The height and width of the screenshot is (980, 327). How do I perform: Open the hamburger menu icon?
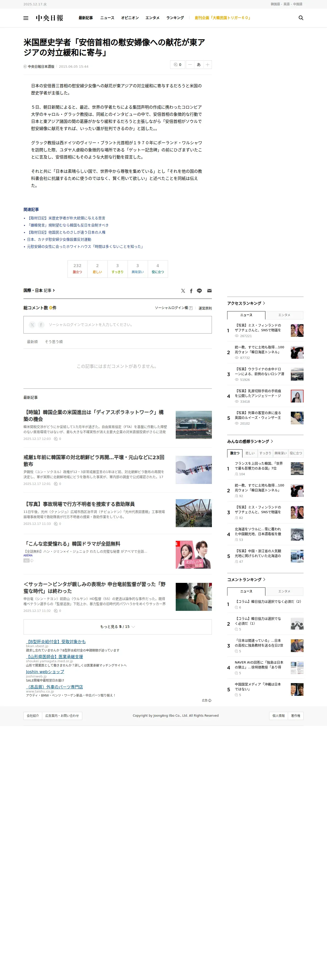pyautogui.click(x=26, y=18)
